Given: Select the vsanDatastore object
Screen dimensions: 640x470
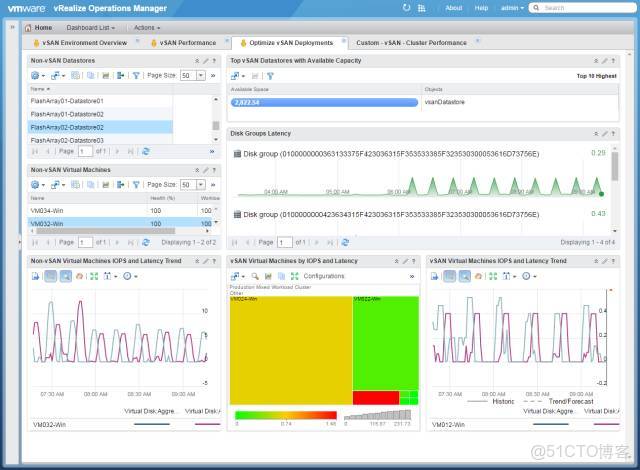Looking at the screenshot, I should (444, 102).
